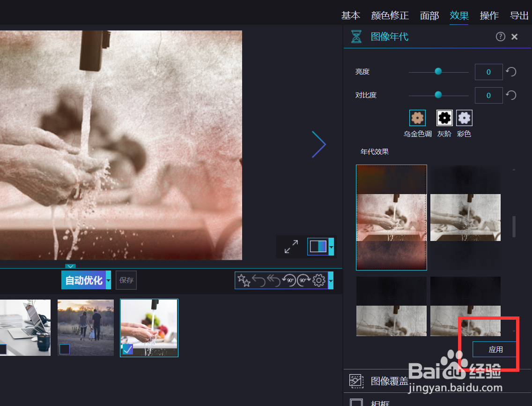532x406 pixels.
Task: Select the 灰阶 tone style
Action: click(x=444, y=118)
